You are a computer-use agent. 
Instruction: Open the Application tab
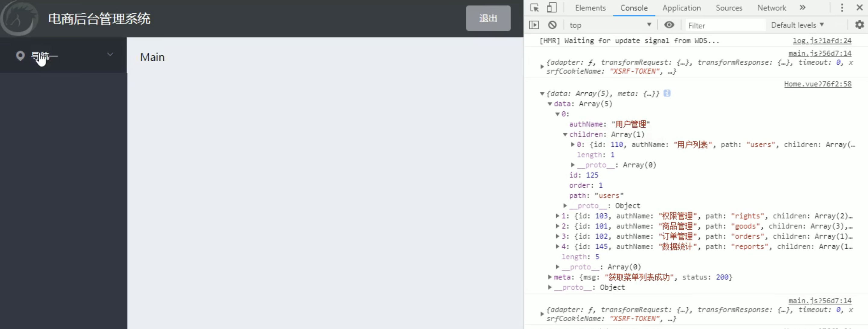[x=681, y=8]
